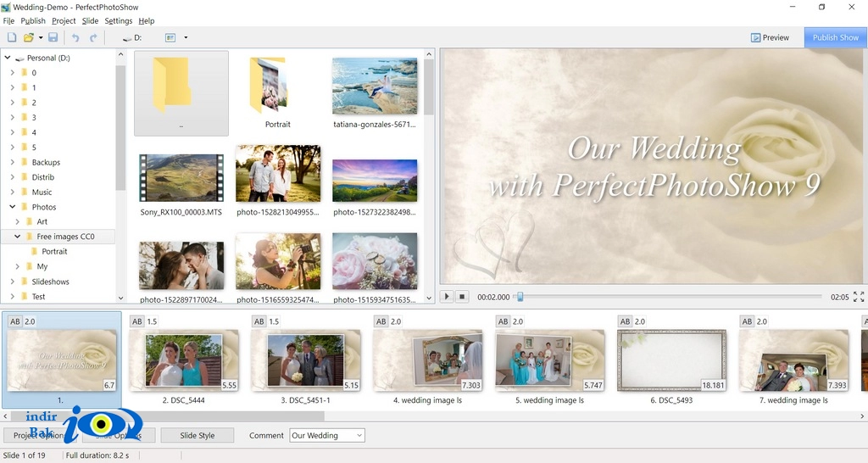Viewport: 868px width, 463px height.
Task: Open the view mode dropdown arrow
Action: pos(186,37)
